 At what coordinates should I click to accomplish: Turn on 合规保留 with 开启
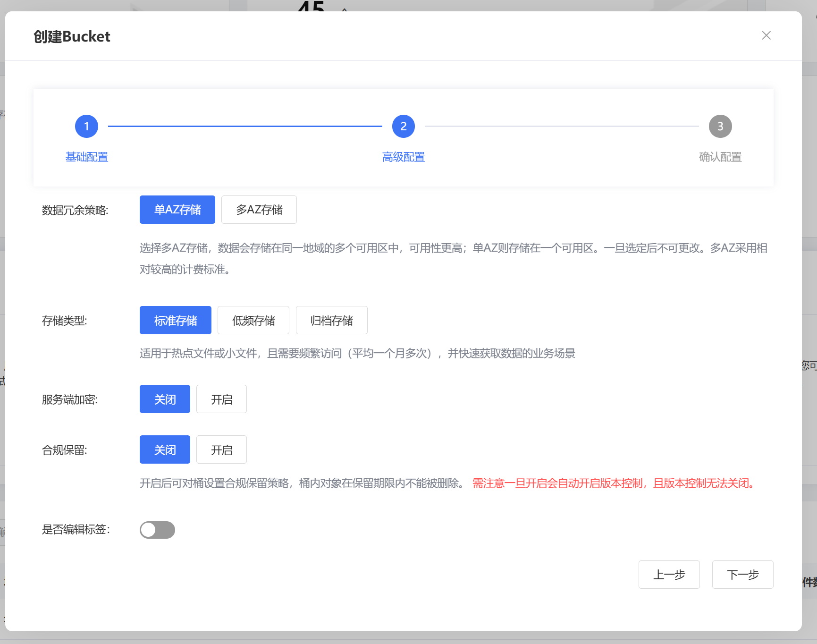click(221, 450)
